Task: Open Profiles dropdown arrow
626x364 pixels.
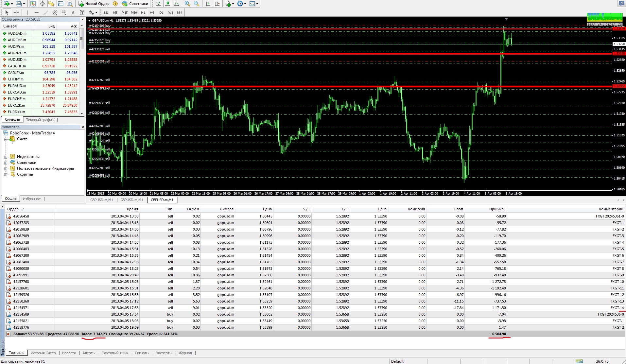Action: pyautogui.click(x=24, y=4)
